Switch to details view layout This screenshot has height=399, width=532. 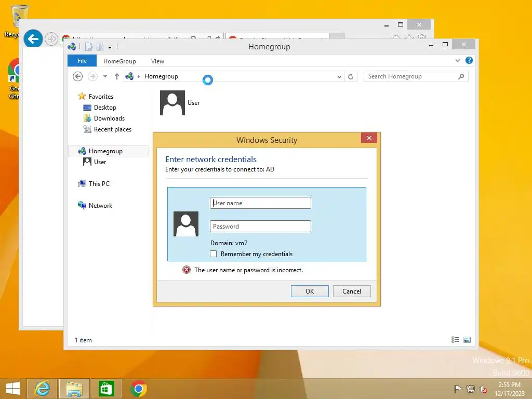455,340
